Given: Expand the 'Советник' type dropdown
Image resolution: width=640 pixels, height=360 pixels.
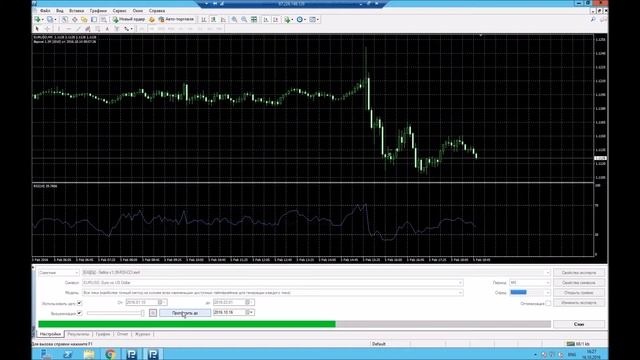Looking at the screenshot, I should [76, 273].
